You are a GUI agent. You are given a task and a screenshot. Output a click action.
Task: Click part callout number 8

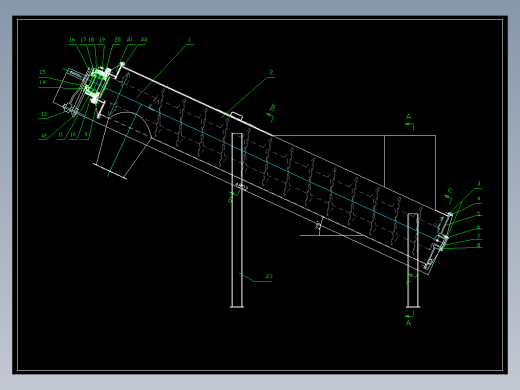479,245
